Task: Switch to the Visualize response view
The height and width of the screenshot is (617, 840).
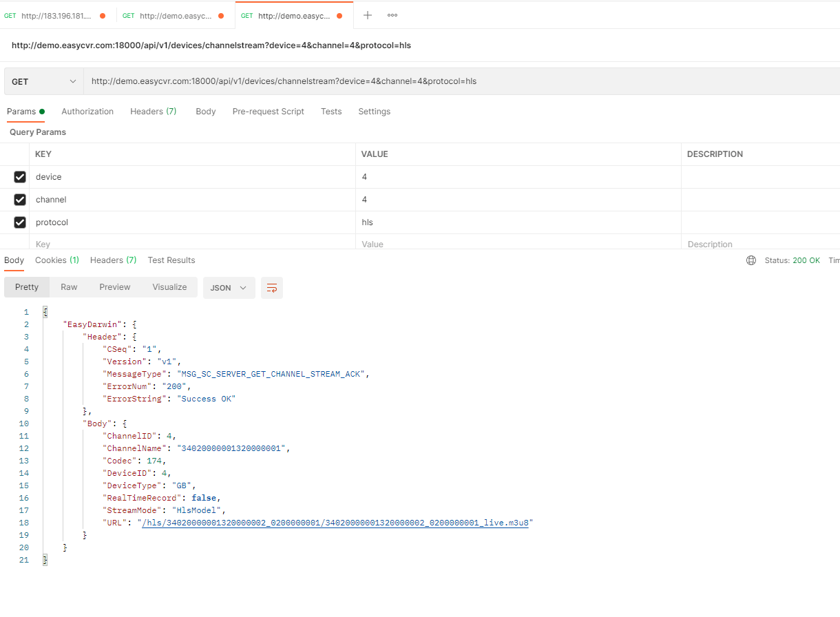Action: (x=169, y=287)
